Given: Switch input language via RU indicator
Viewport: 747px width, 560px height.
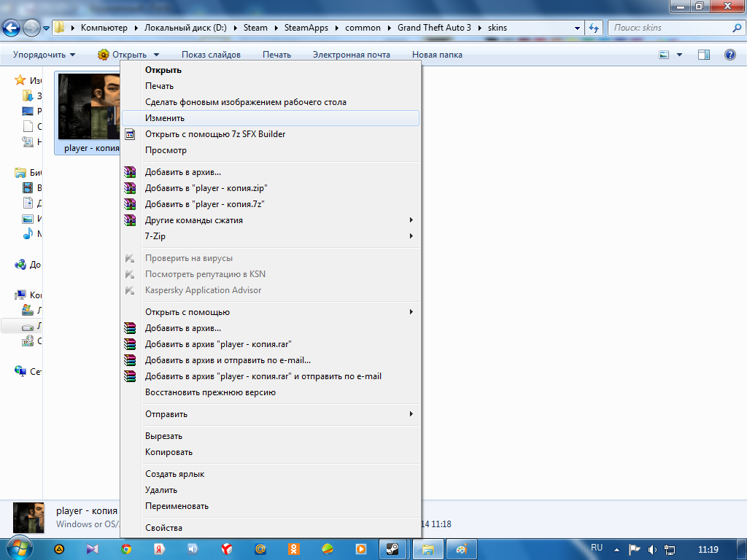Looking at the screenshot, I should [x=597, y=548].
